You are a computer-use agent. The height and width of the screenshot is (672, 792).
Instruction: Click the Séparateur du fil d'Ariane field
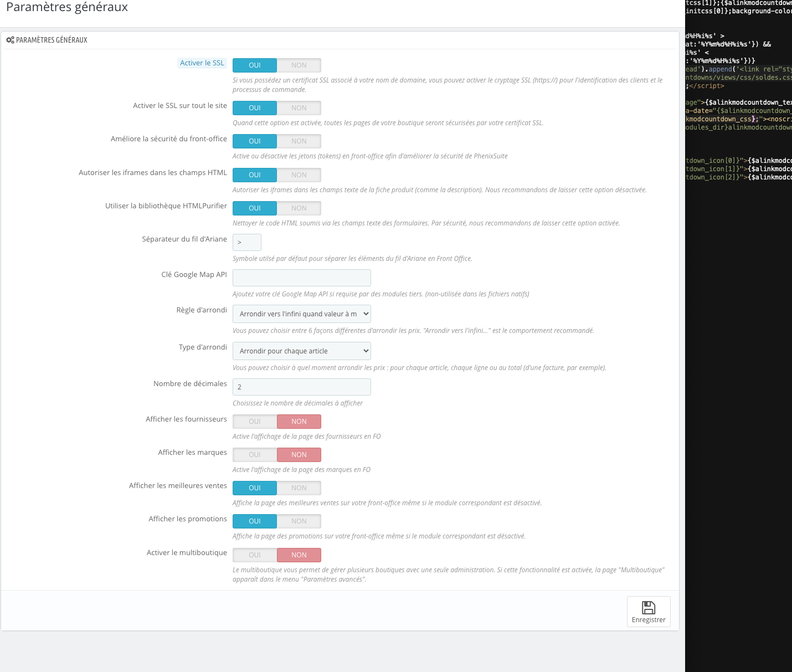tap(247, 242)
